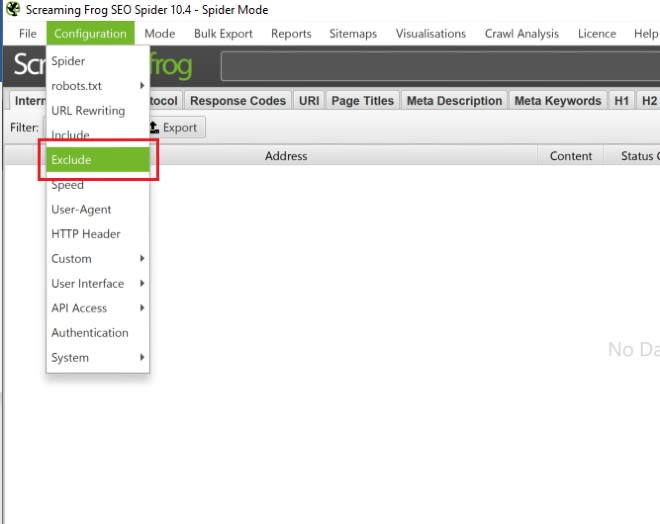Open the Reports menu
The width and height of the screenshot is (660, 524).
point(291,33)
